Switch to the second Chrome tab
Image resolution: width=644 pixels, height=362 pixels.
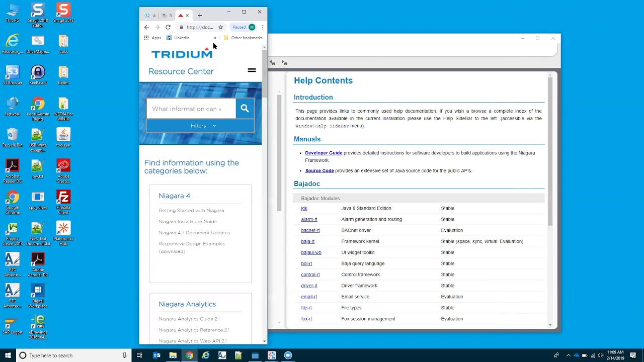pyautogui.click(x=168, y=16)
